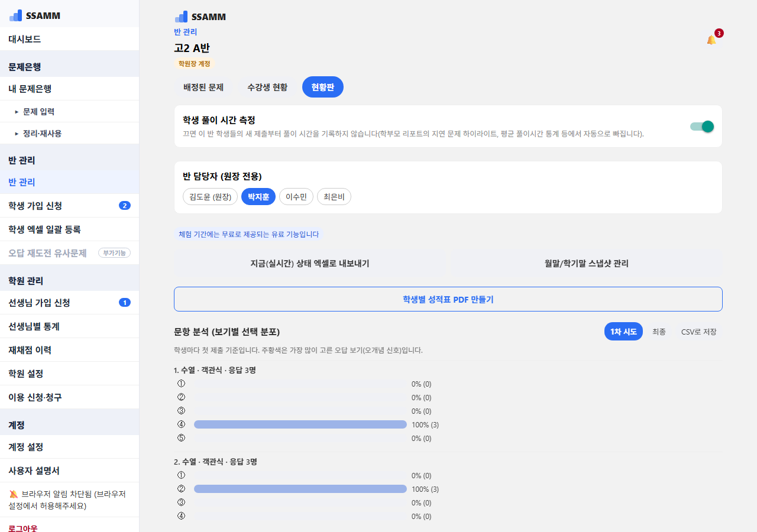This screenshot has height=532, width=757.
Task: Open 이용 신청·청구 in the sidebar
Action: click(x=70, y=397)
